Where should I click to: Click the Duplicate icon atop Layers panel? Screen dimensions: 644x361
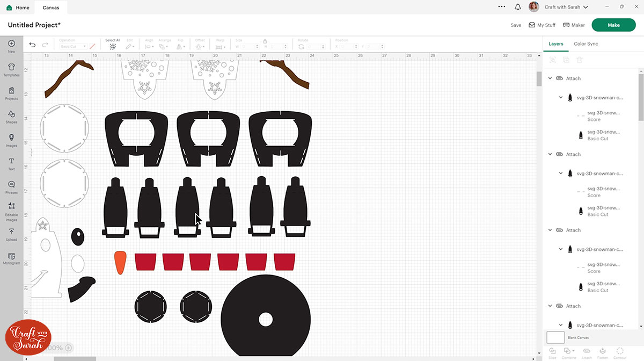coord(566,60)
